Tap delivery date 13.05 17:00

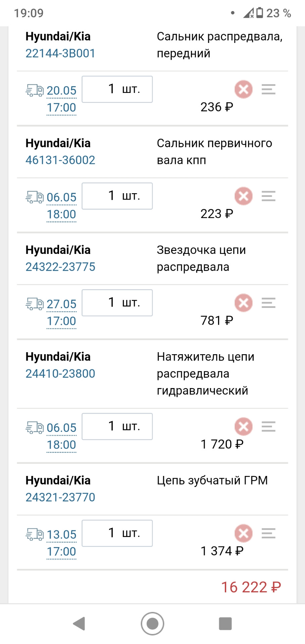pyautogui.click(x=61, y=543)
